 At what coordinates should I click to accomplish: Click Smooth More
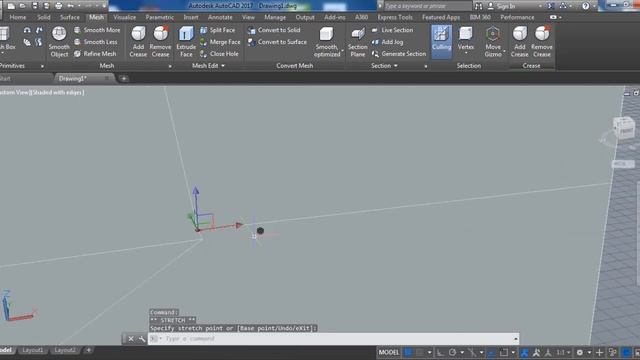[97, 30]
